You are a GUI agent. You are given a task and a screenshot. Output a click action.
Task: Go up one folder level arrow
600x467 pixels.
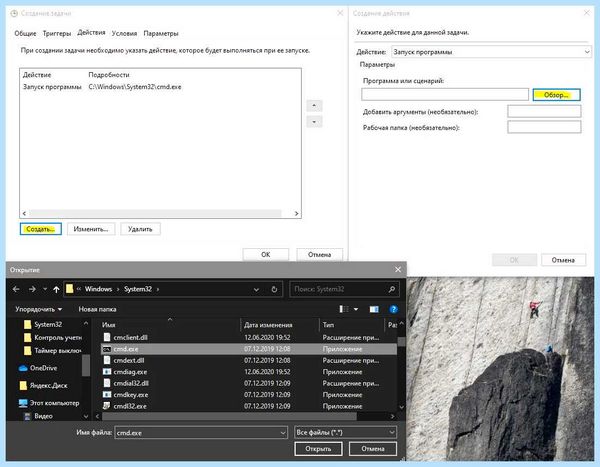pyautogui.click(x=56, y=289)
